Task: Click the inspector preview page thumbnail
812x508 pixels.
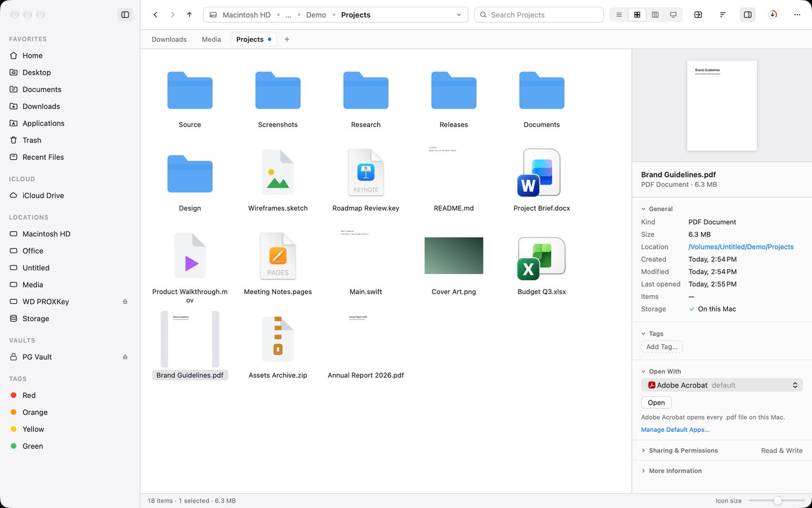Action: tap(722, 105)
